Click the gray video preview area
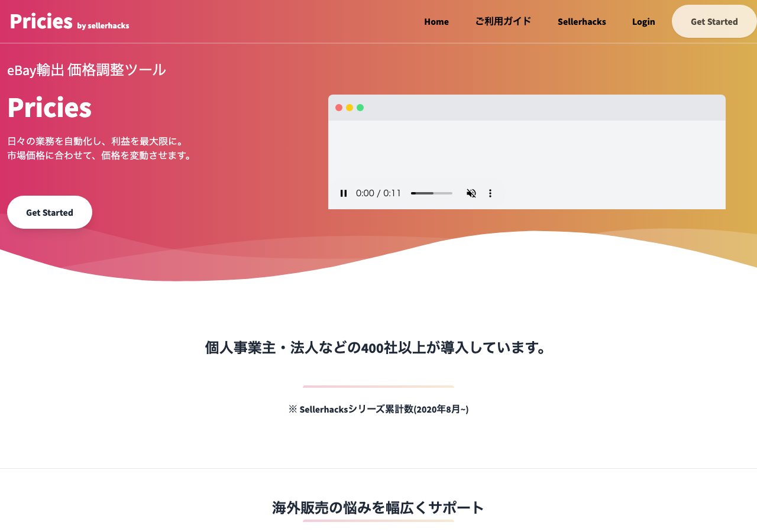This screenshot has width=757, height=532. click(x=526, y=151)
